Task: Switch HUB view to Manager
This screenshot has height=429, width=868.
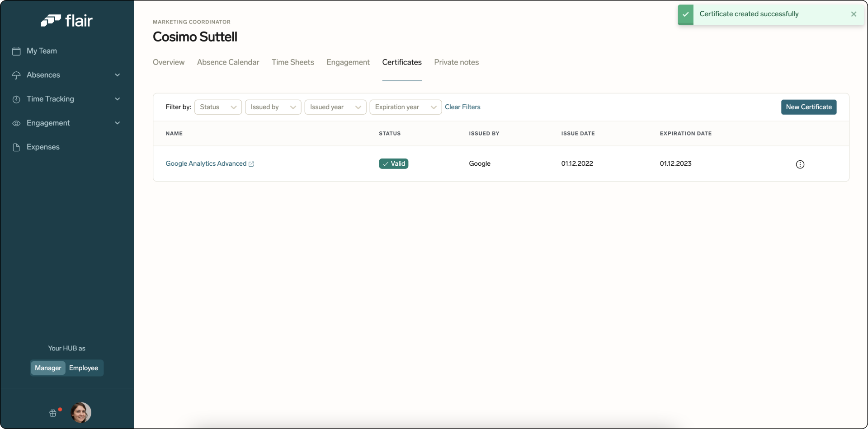Action: point(47,368)
